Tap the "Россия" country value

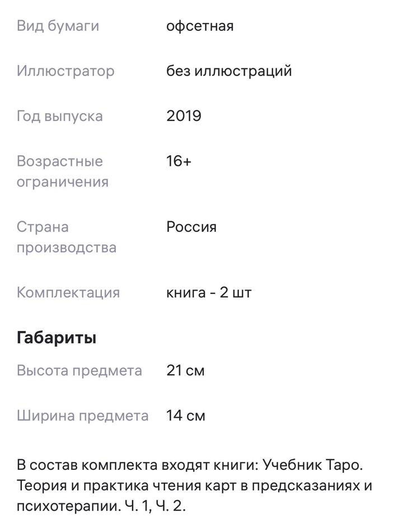191,227
